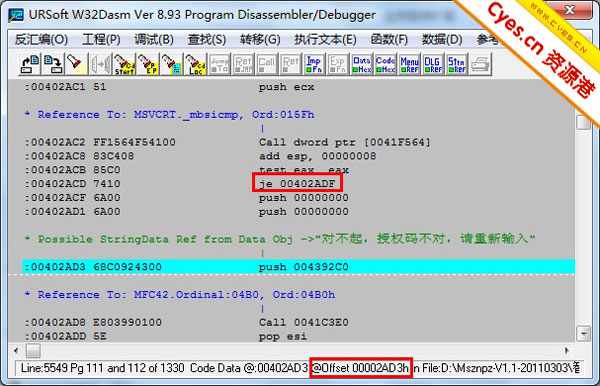Open the Code Hex view icon
The height and width of the screenshot is (386, 600).
[385, 64]
